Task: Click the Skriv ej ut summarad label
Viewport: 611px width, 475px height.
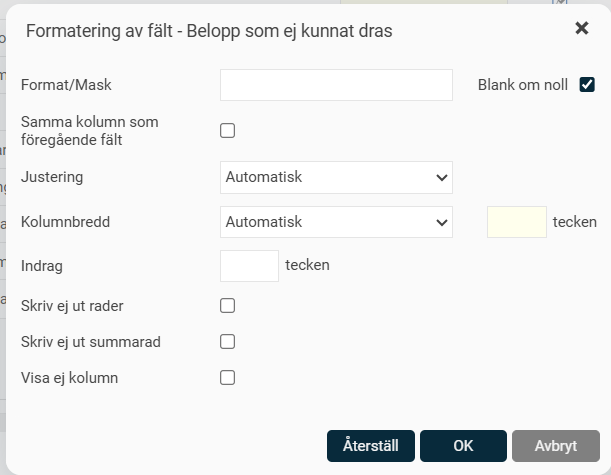Action: [91, 342]
